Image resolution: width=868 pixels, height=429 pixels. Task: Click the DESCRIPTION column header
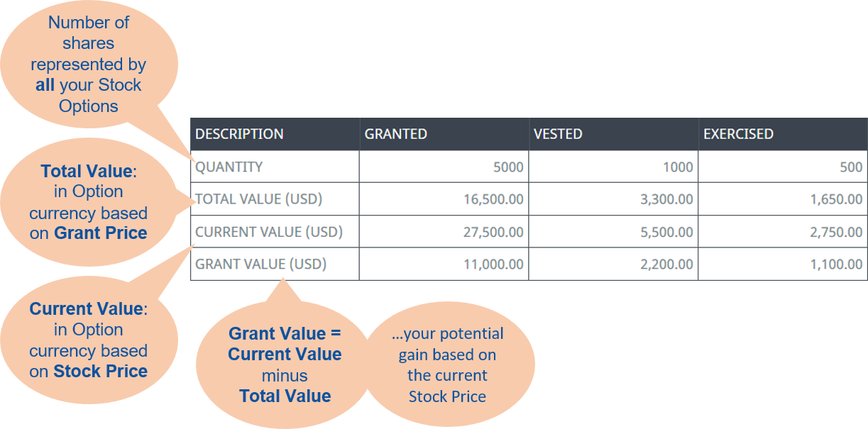click(x=239, y=134)
